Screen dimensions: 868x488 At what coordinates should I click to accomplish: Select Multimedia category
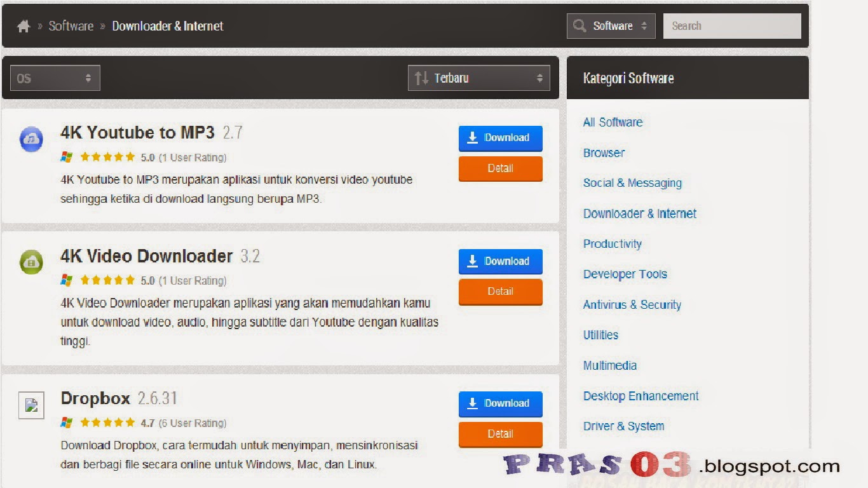[x=610, y=365]
